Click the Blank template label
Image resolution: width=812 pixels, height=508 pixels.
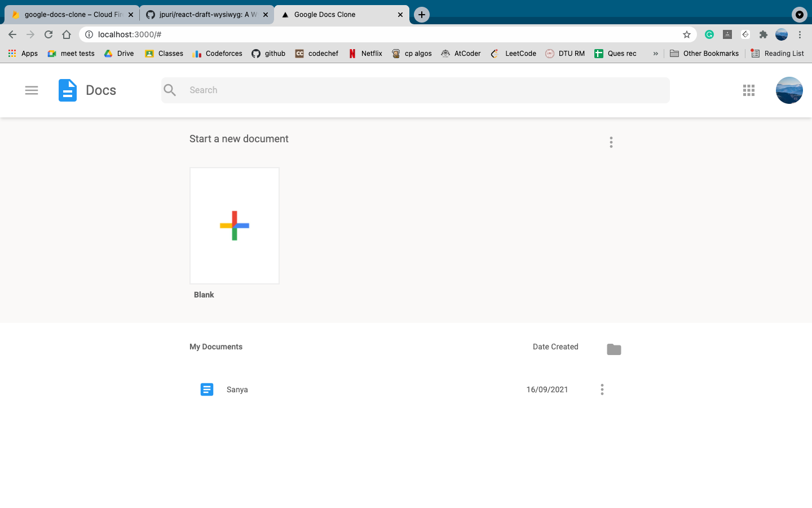204,295
